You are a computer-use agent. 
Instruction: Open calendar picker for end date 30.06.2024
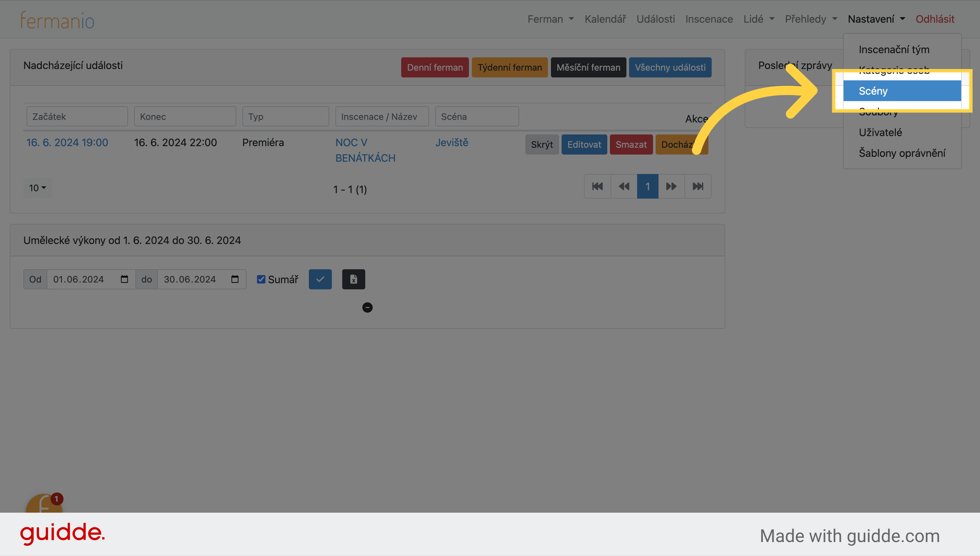click(235, 279)
